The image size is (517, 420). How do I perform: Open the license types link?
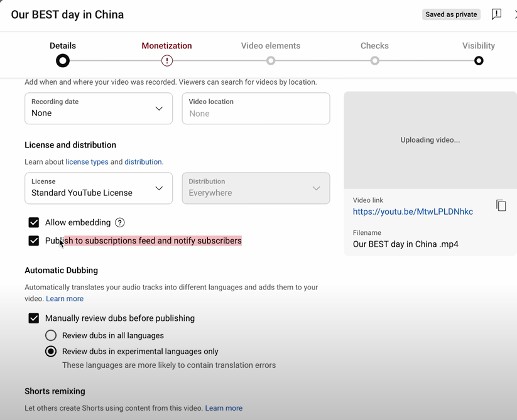87,162
